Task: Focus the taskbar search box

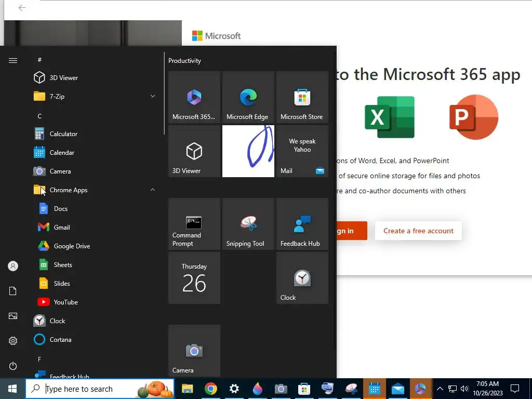Action: [x=100, y=389]
